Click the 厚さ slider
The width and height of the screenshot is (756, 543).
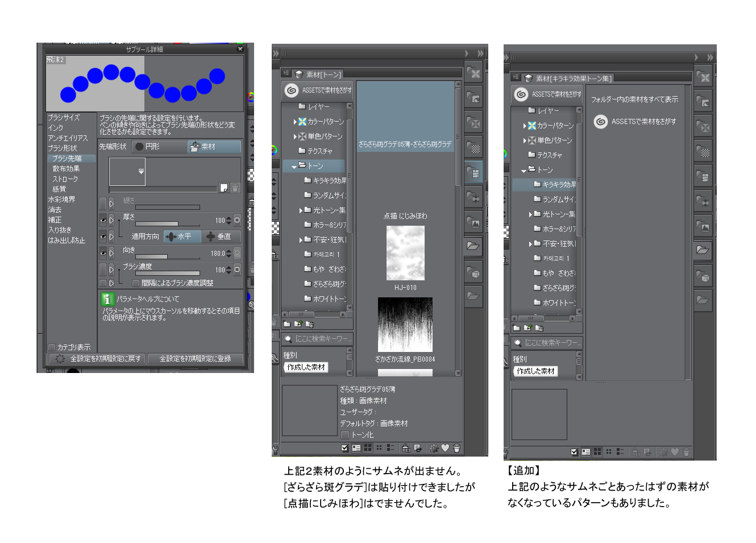[x=167, y=223]
